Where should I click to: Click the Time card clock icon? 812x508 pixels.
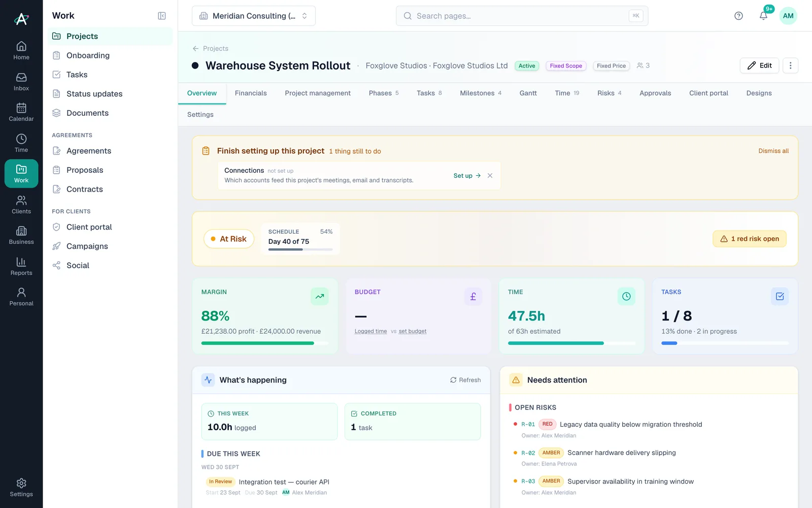tap(626, 296)
